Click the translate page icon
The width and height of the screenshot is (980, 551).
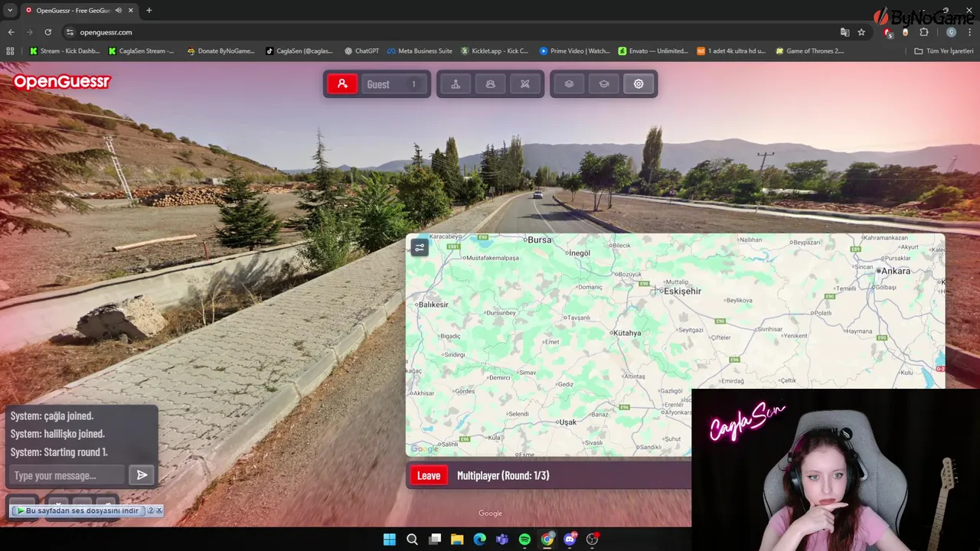[x=844, y=32]
